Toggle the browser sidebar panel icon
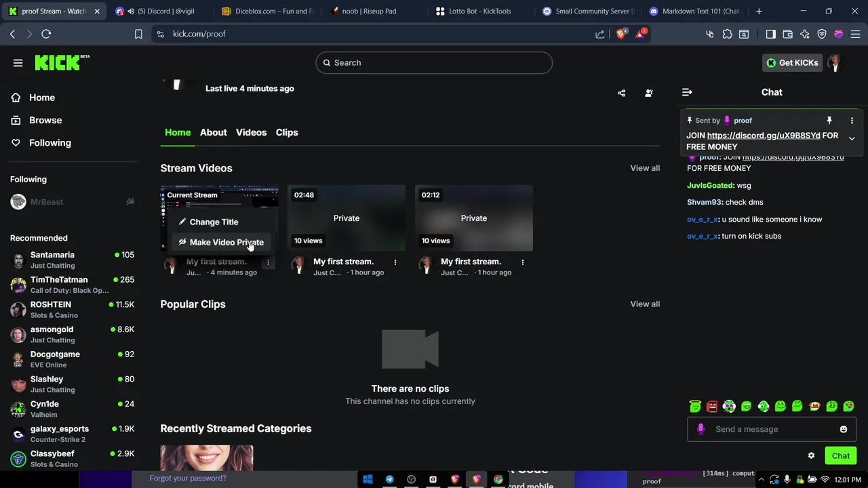Screen dimensions: 868x488 pyautogui.click(x=770, y=34)
